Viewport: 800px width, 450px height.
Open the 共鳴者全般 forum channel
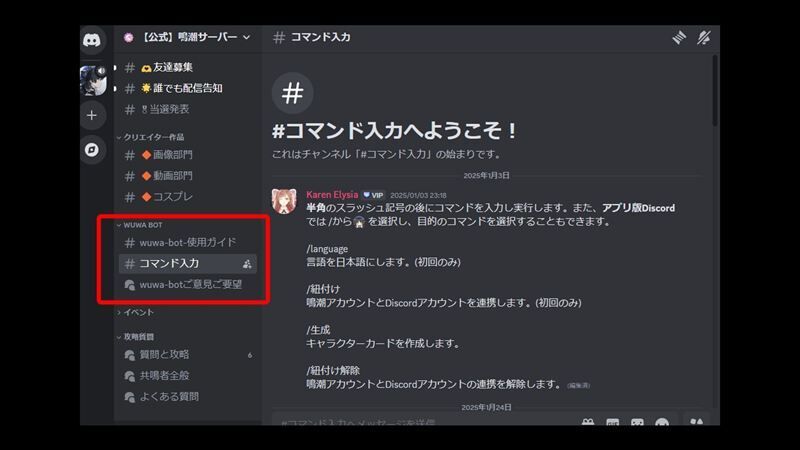tap(187, 376)
